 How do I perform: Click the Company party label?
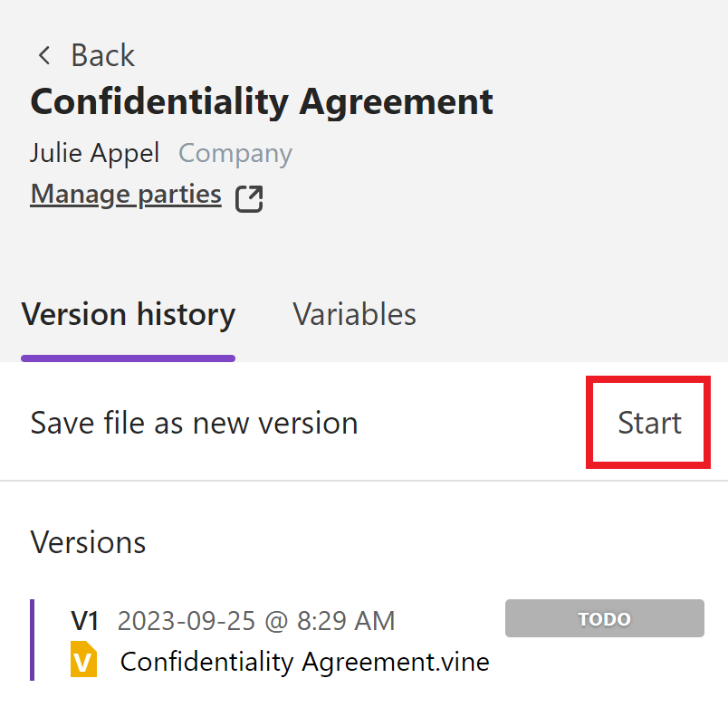point(235,153)
